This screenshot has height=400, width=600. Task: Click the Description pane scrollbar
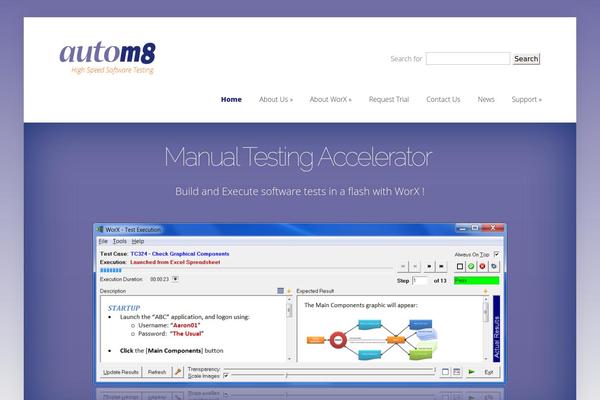tap(289, 329)
